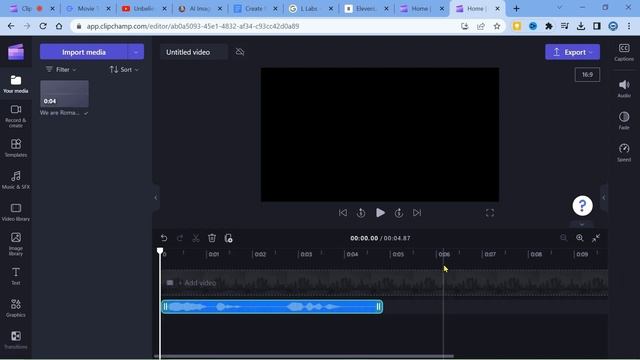The image size is (640, 360).
Task: Toggle fullscreen preview
Action: [490, 213]
